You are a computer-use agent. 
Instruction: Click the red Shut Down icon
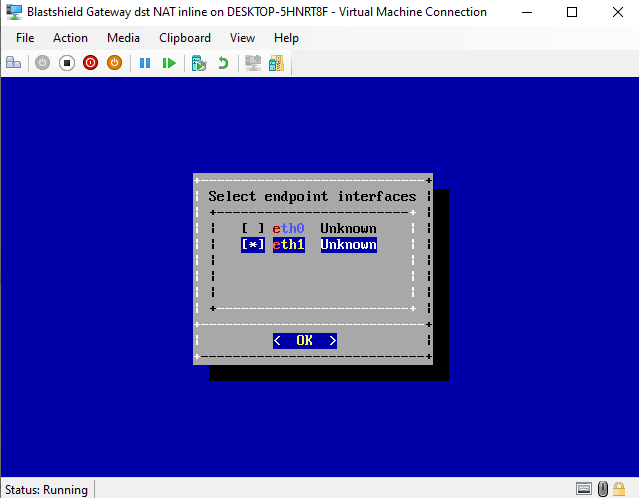tap(90, 63)
